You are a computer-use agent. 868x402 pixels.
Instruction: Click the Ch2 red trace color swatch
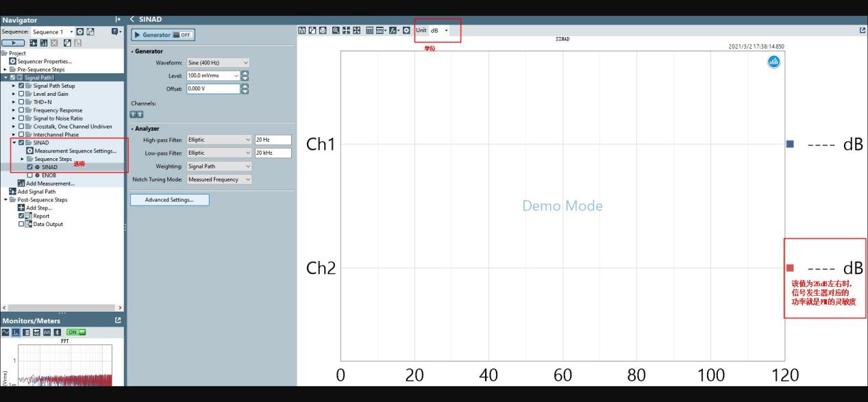[x=790, y=268]
